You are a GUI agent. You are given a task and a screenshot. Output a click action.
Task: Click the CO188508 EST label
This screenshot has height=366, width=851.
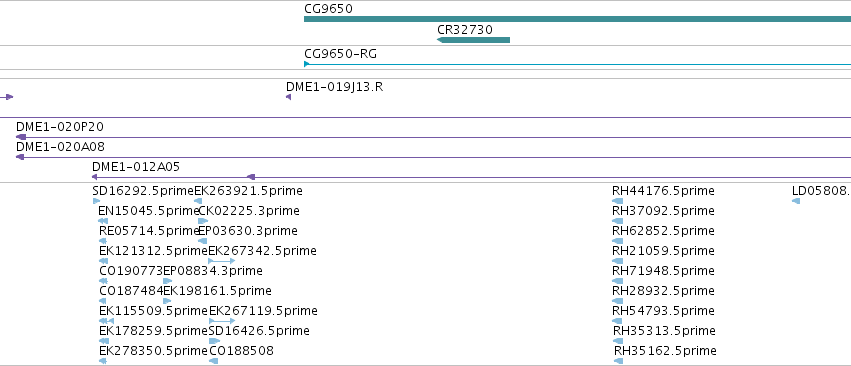[x=241, y=351]
